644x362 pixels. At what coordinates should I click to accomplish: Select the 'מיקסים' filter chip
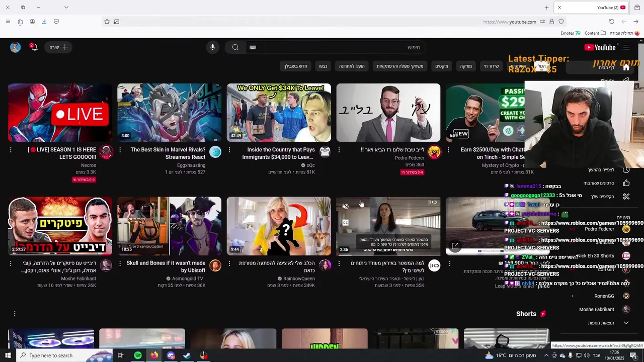[442, 66]
